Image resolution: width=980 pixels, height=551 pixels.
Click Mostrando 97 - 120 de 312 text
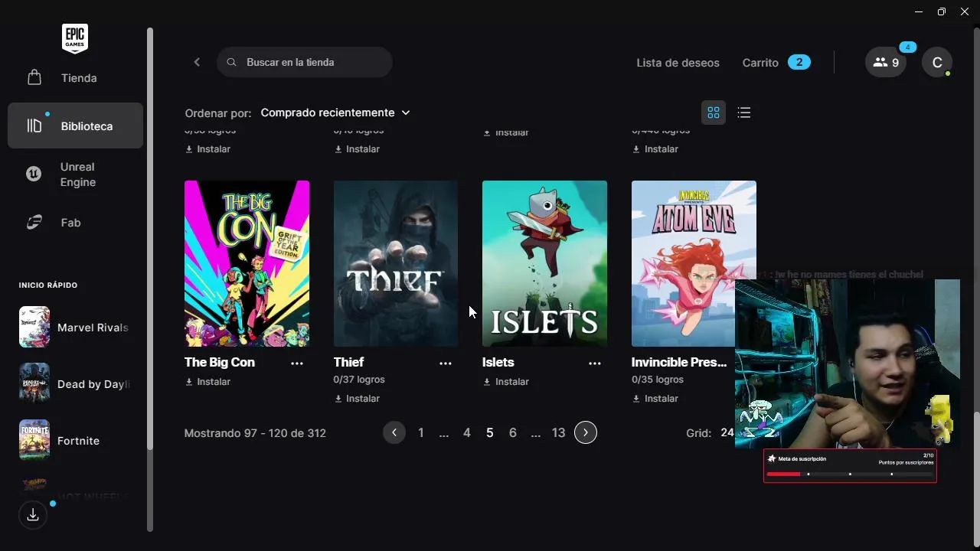pos(255,433)
